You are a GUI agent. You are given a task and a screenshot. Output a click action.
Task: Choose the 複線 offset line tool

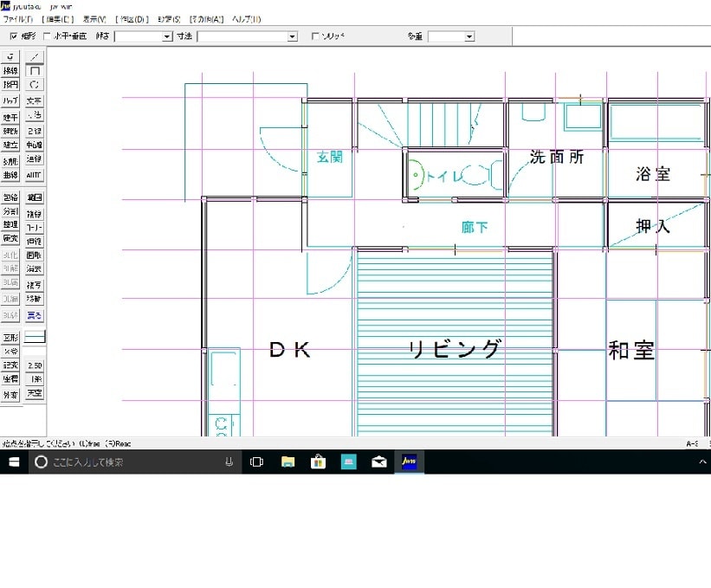[35, 214]
